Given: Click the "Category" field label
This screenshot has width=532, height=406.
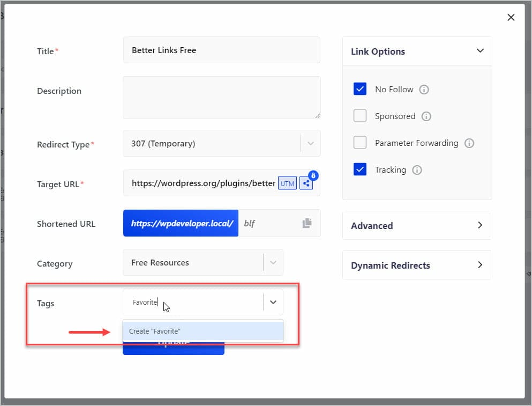Looking at the screenshot, I should [55, 264].
